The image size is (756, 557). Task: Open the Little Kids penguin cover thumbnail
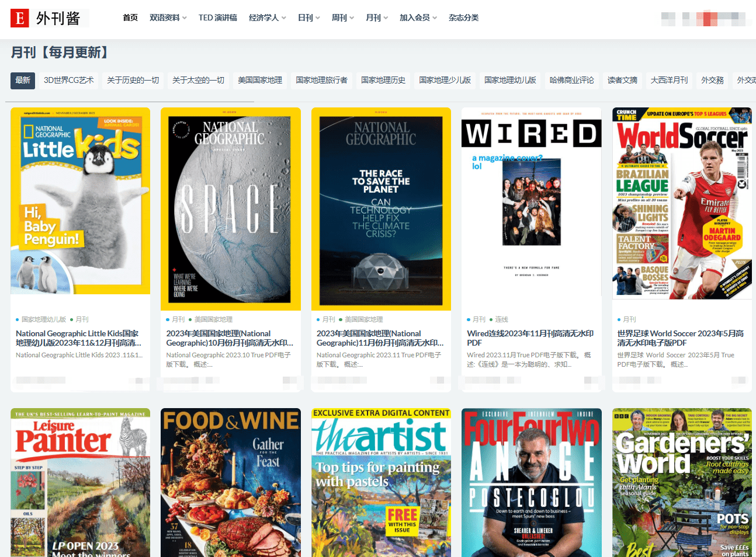(80, 201)
